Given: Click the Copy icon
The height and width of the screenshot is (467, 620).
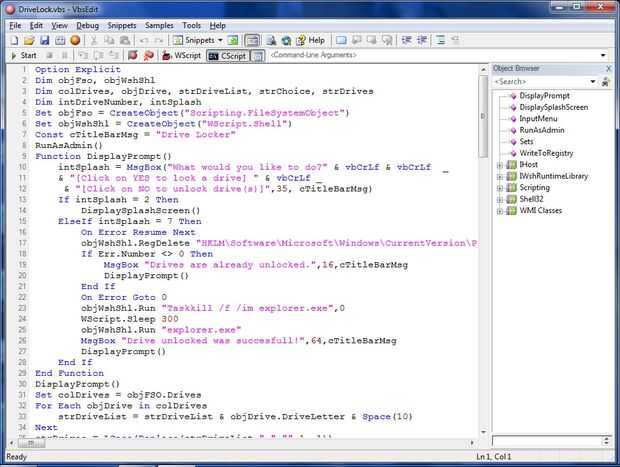Looking at the screenshot, I should 109,40.
